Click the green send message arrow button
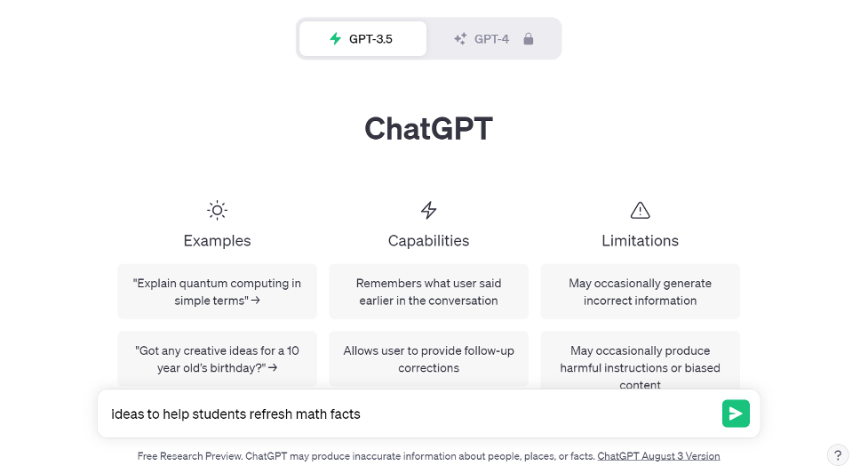Screen dimensions: 868x474 (736, 414)
